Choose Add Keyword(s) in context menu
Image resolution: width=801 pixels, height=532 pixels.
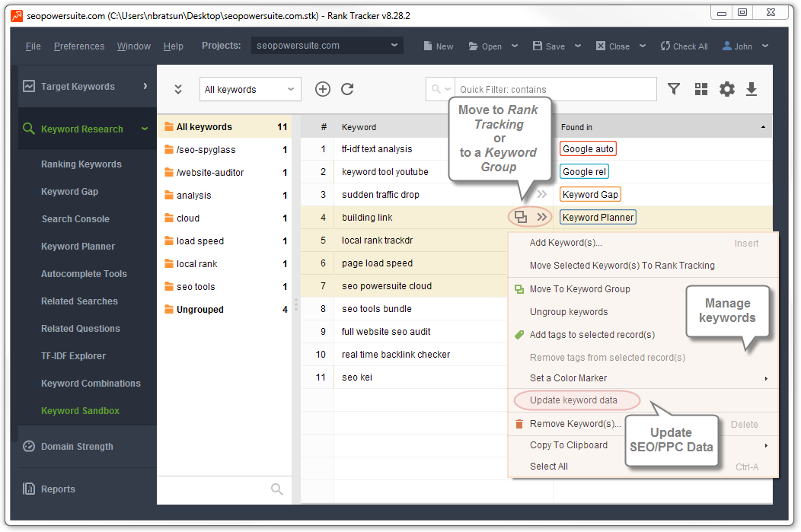(x=643, y=243)
